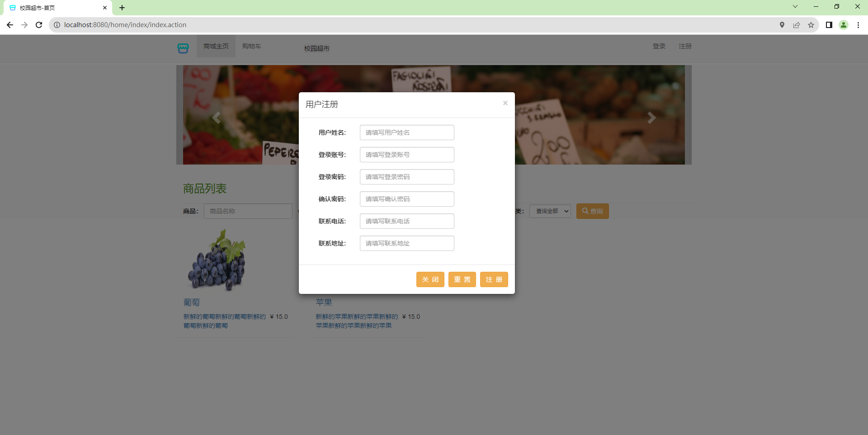Click the shop icon in the navbar
This screenshot has height=435, width=868.
coord(183,48)
